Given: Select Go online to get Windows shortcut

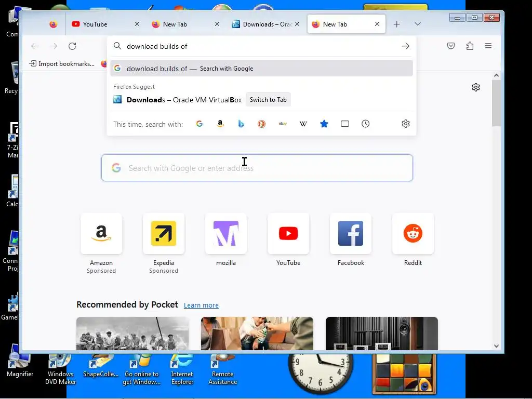Looking at the screenshot, I should click(141, 369).
